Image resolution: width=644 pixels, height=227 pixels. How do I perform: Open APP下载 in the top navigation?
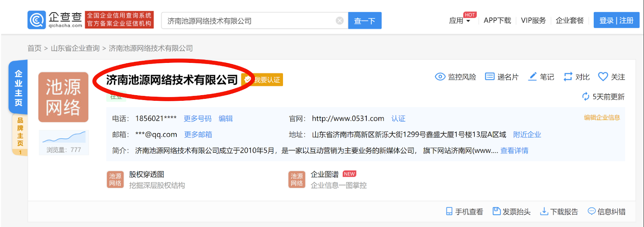pos(497,21)
